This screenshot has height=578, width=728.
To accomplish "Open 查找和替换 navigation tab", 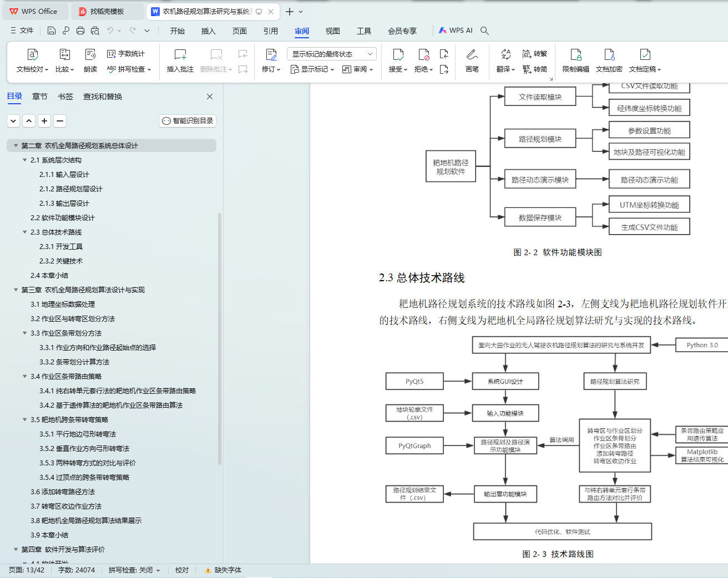I will 103,97.
